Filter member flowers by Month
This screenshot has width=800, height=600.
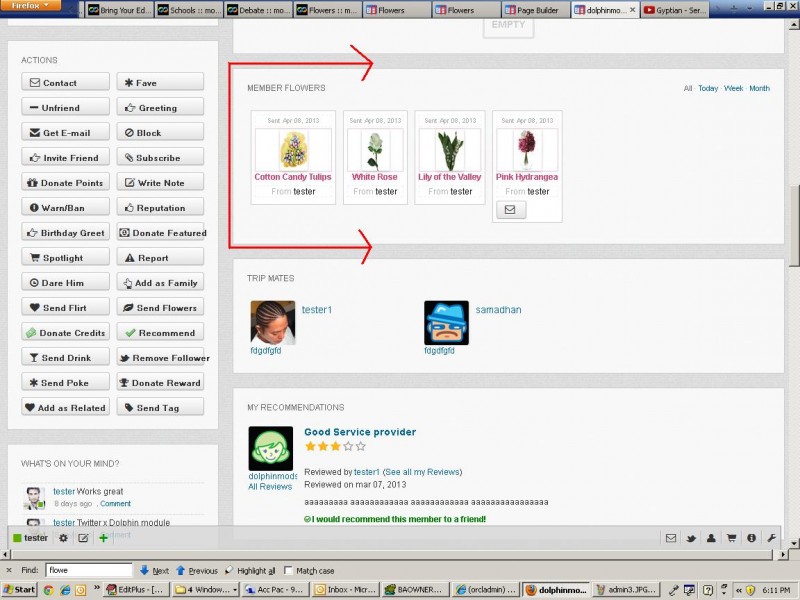coord(759,88)
